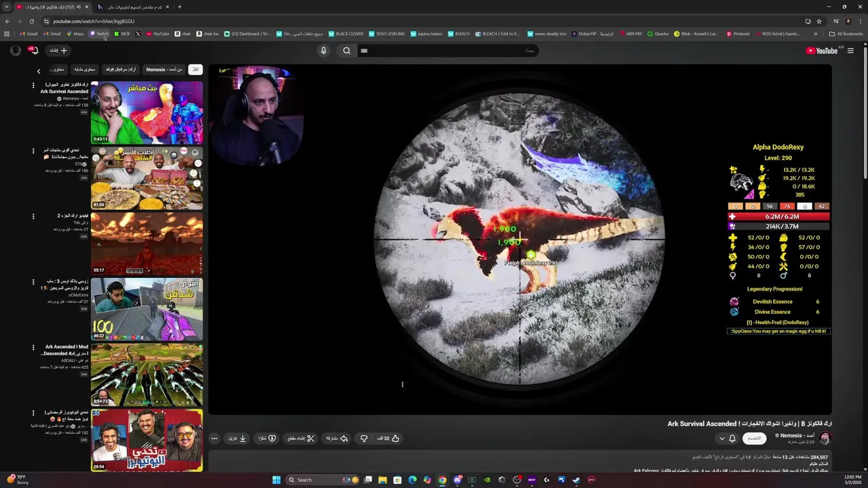Open options menu for food challenge video
868x488 pixels.
click(33, 150)
